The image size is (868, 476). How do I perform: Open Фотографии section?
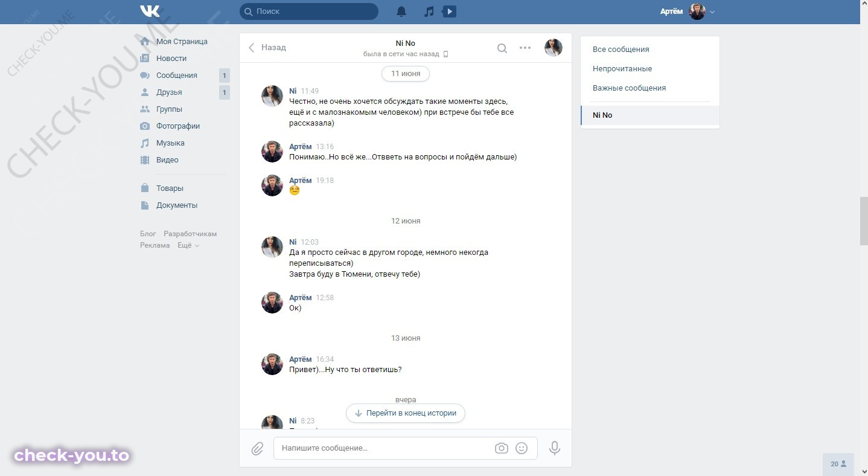coord(178,126)
